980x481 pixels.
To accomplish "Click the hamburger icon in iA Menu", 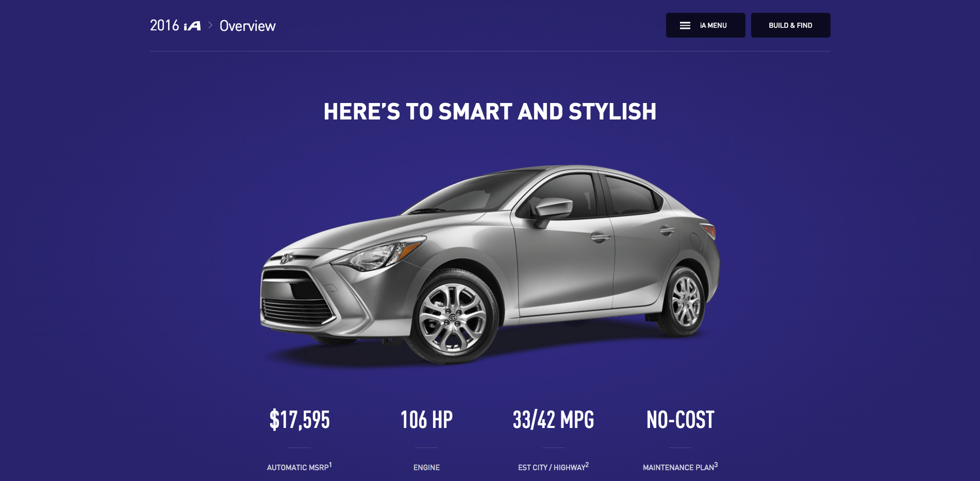I will point(685,26).
